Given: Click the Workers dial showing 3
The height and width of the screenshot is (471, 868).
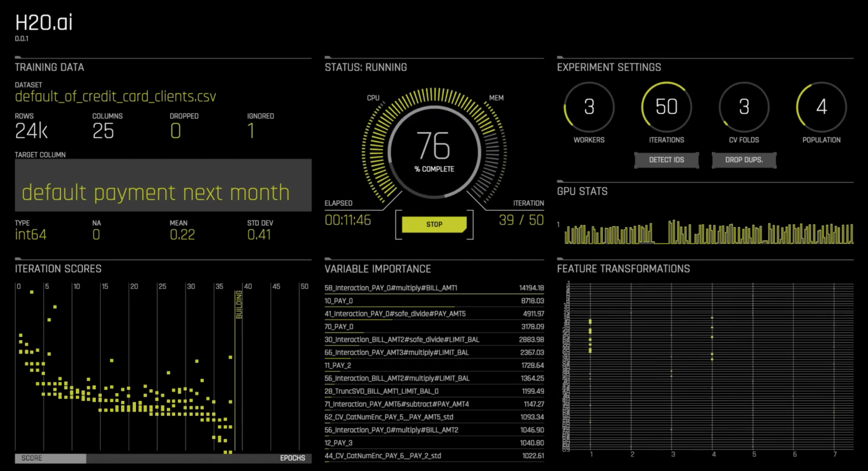Looking at the screenshot, I should [x=589, y=107].
